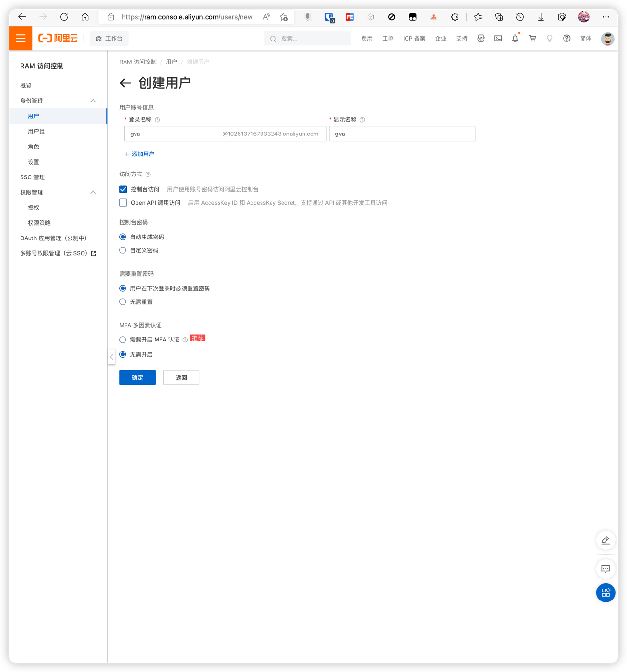This screenshot has width=627, height=672.
Task: Click the orange hamburger menu icon
Action: point(21,39)
